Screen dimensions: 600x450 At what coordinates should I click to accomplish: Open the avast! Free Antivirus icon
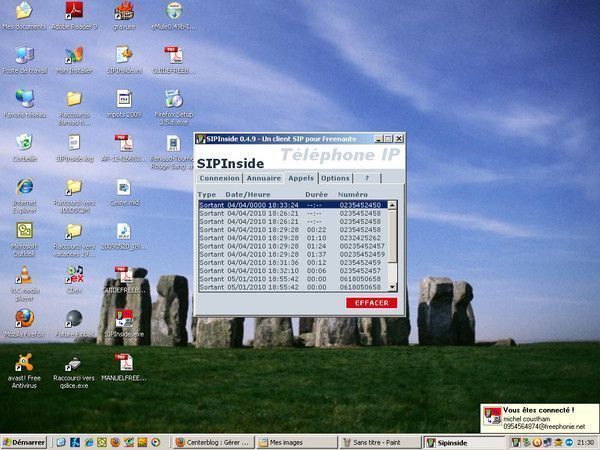(x=24, y=364)
